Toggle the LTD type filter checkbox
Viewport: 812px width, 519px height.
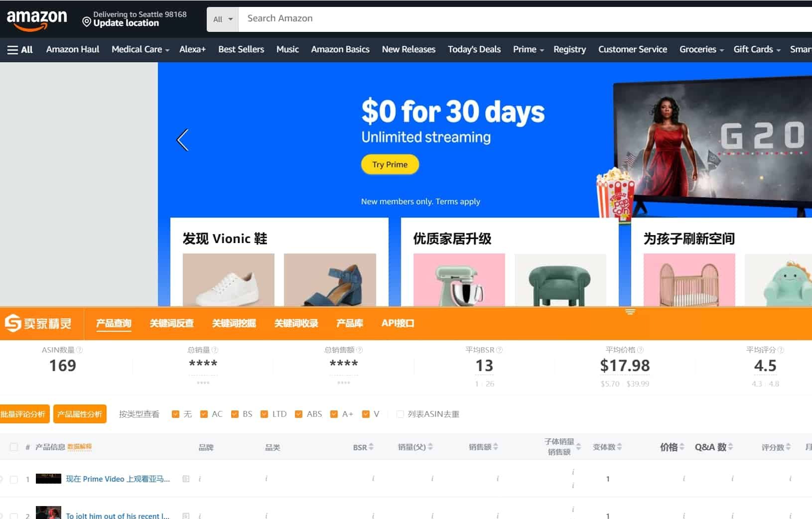tap(264, 414)
